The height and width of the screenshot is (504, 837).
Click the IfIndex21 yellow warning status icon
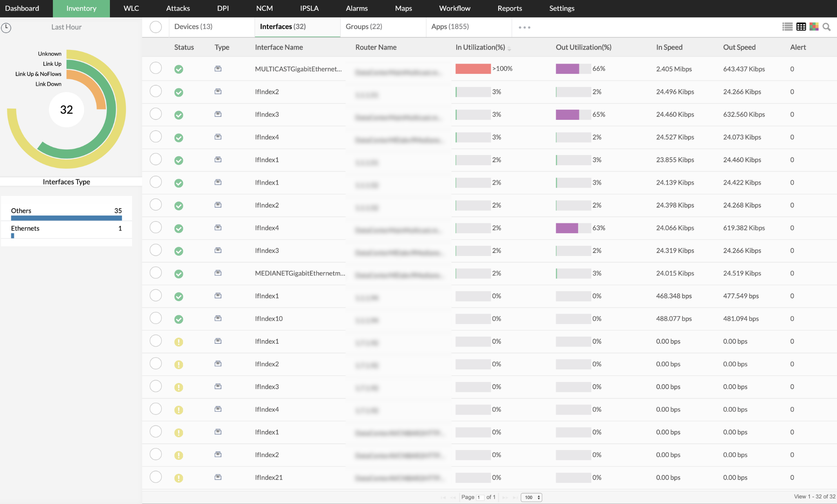[x=179, y=478]
